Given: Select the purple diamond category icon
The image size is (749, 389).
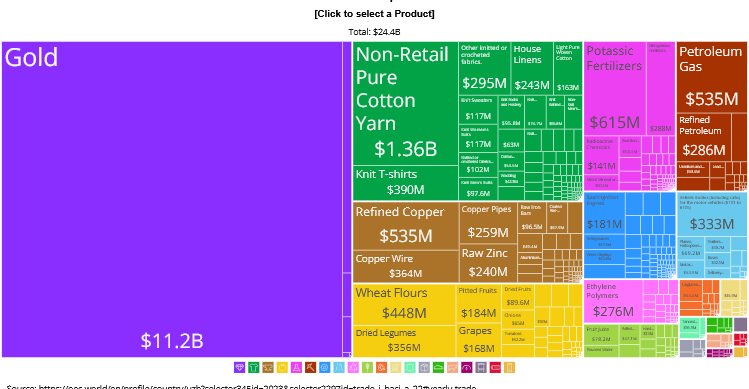Looking at the screenshot, I should (x=239, y=367).
